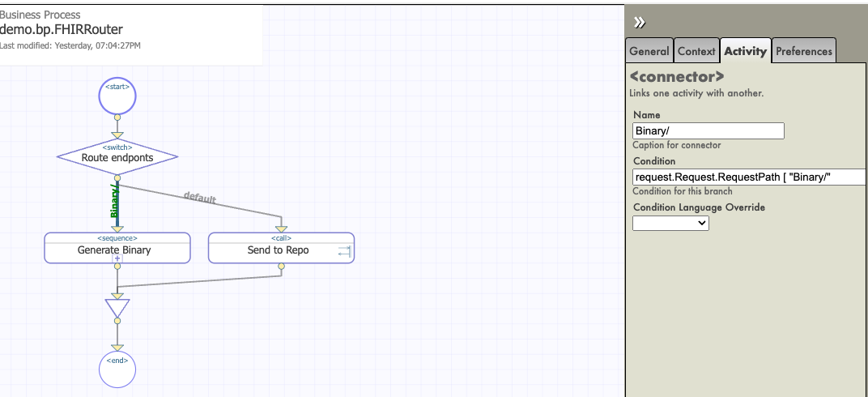
Task: Switch to the Context tab
Action: point(696,51)
